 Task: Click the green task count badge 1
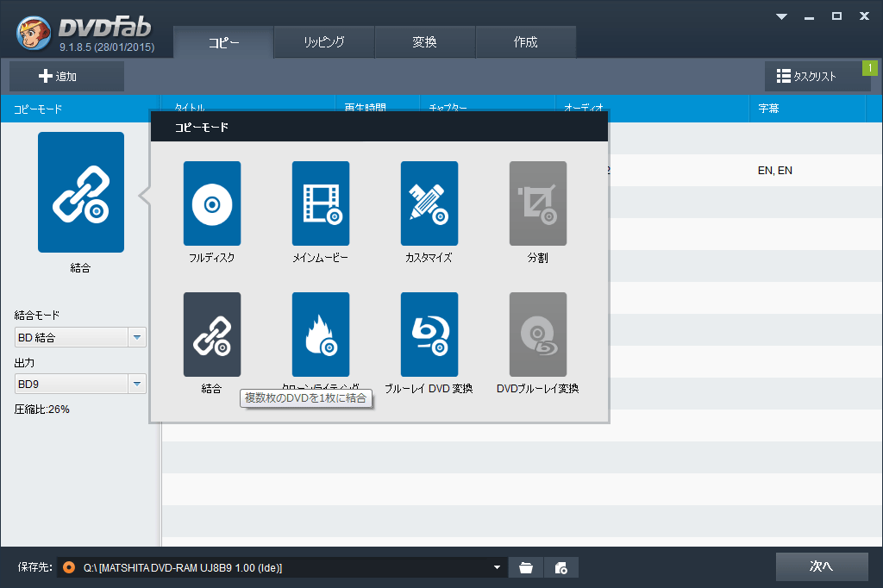point(870,68)
